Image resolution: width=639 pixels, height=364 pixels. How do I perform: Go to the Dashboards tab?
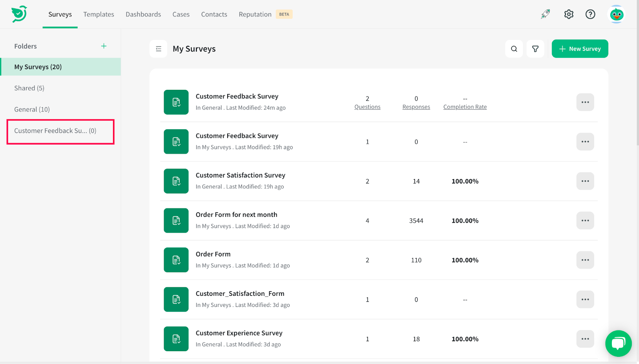143,14
